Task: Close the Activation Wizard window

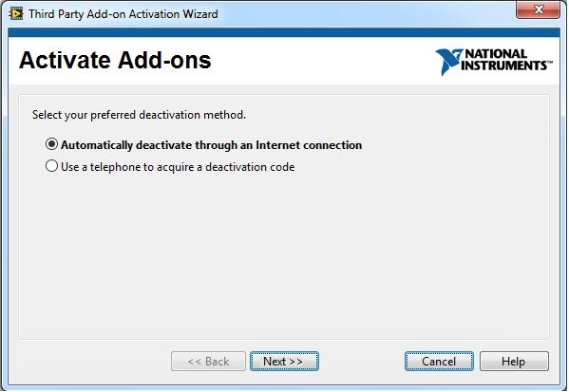Action: coord(538,9)
